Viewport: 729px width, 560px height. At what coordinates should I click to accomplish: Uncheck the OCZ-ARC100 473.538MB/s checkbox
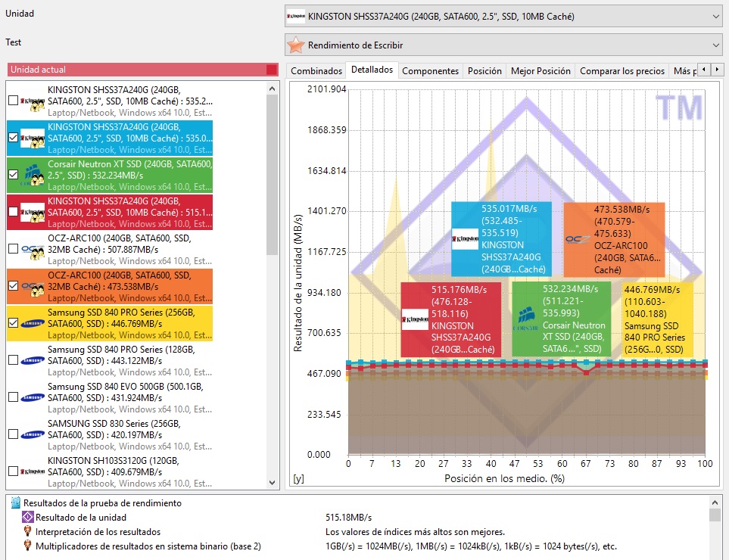click(x=13, y=286)
